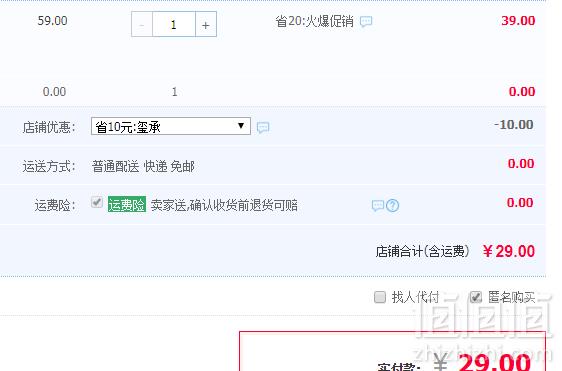
Task: Click 卖家送,确认收货前退货可赔 description
Action: [224, 205]
